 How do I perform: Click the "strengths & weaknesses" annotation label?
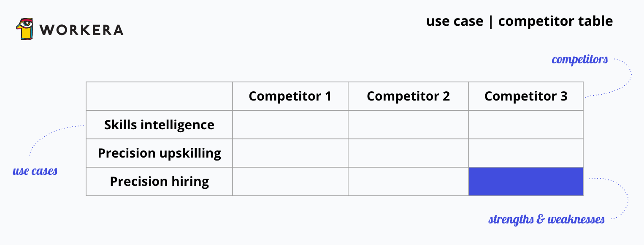(546, 219)
